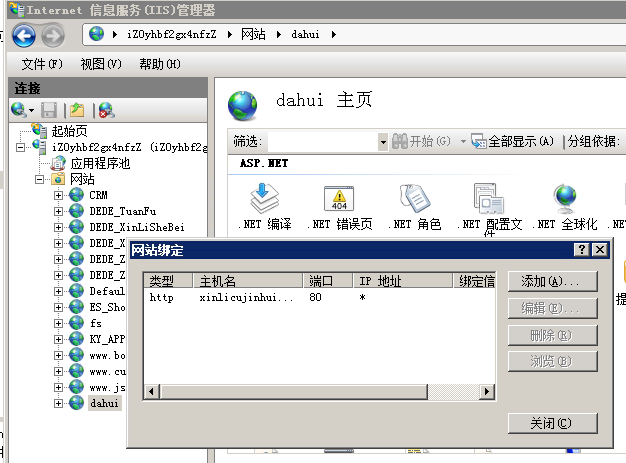Screen dimensions: 626x463
Task: Collapse the 网站 tree node
Action: [x=39, y=179]
